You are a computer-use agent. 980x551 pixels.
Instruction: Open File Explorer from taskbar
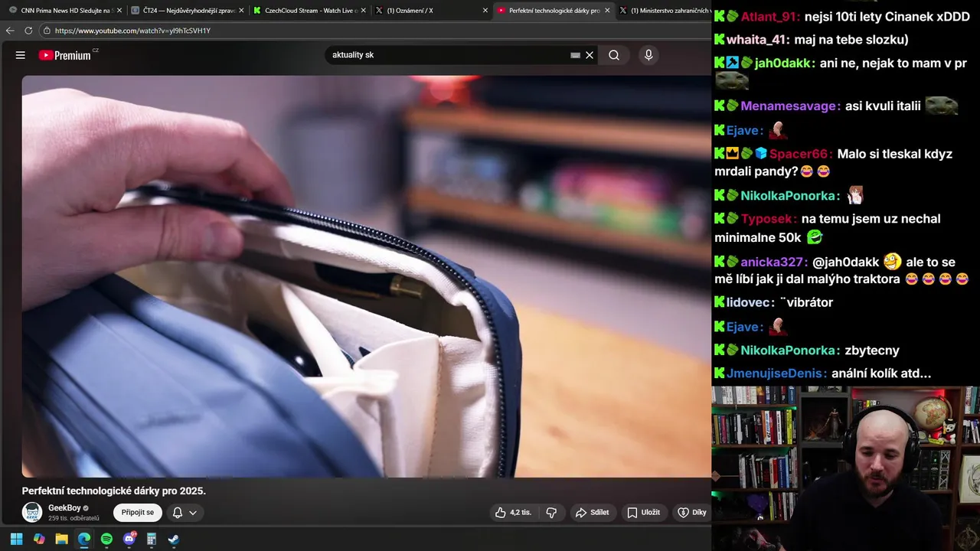pyautogui.click(x=61, y=539)
